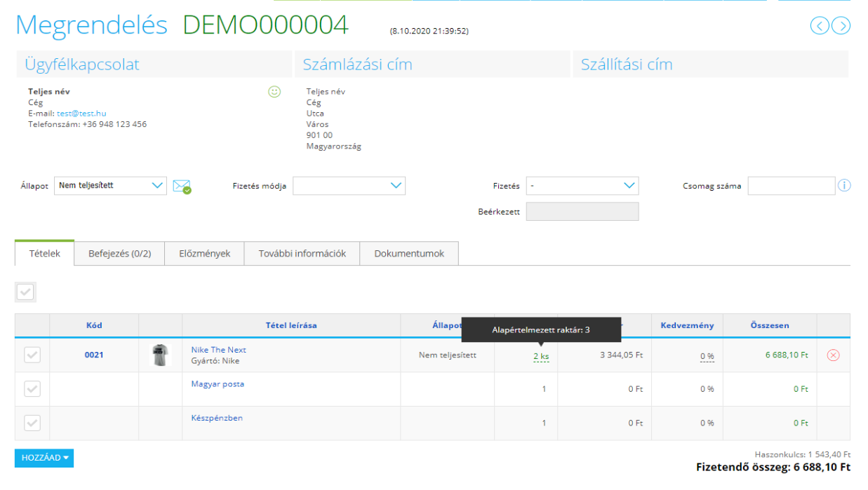Sort by Tétel leírása column header

click(x=291, y=325)
